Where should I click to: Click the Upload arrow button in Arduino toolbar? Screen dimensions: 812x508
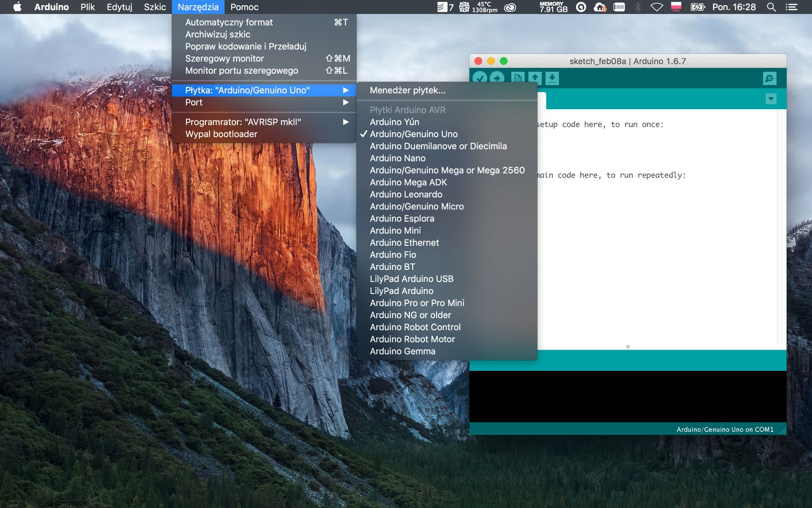497,78
